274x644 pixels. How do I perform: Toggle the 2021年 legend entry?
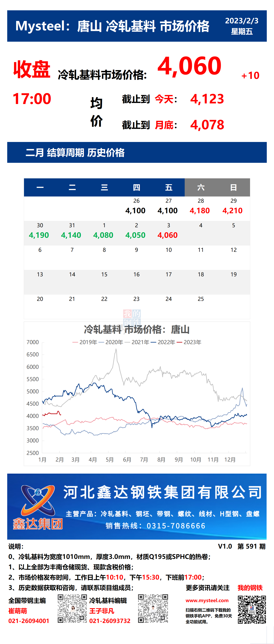(x=137, y=342)
